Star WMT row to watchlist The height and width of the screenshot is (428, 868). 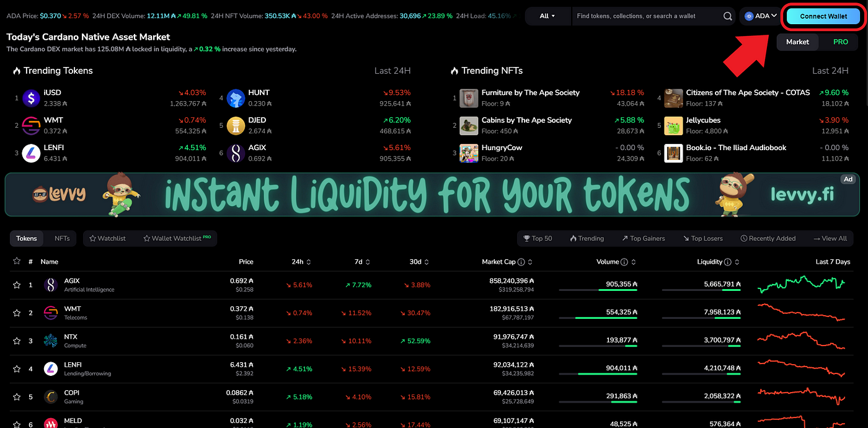pos(17,313)
